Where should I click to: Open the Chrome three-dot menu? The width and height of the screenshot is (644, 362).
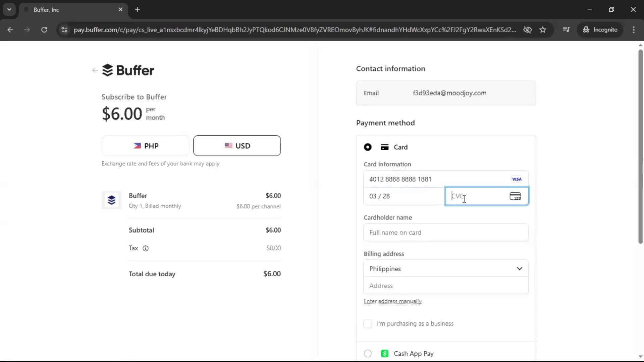[x=634, y=29]
